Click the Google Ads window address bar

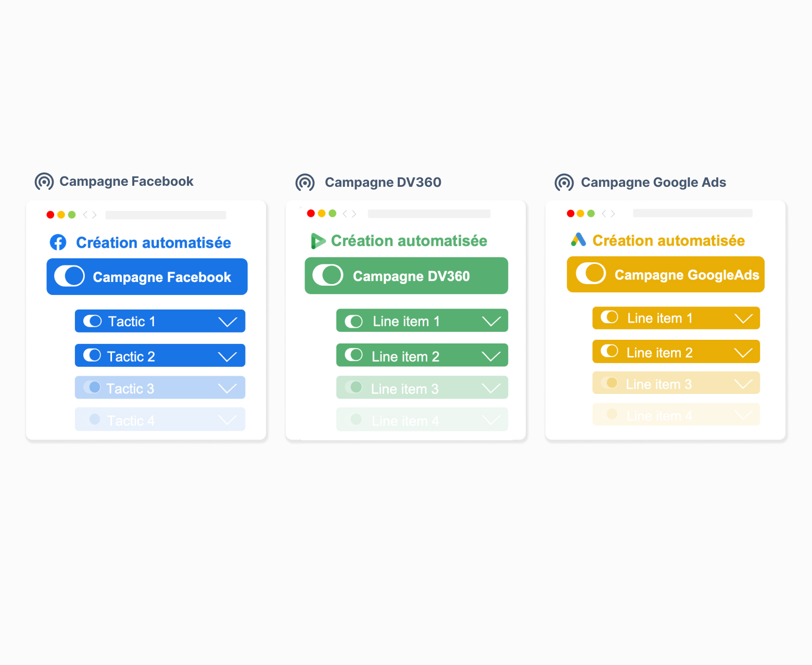click(692, 213)
